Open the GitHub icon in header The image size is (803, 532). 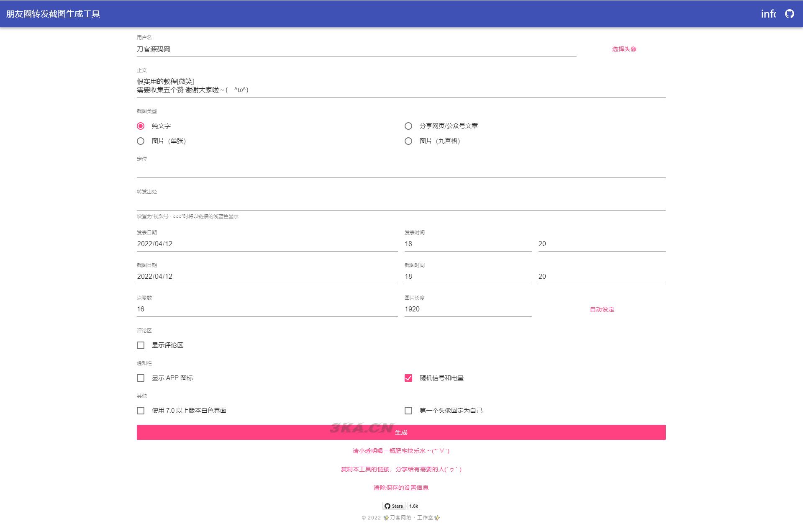coord(789,14)
